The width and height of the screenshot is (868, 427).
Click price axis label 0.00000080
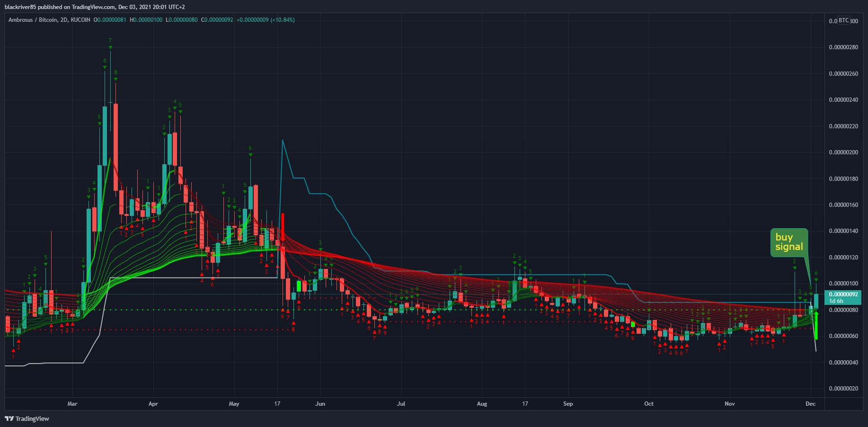pyautogui.click(x=843, y=310)
